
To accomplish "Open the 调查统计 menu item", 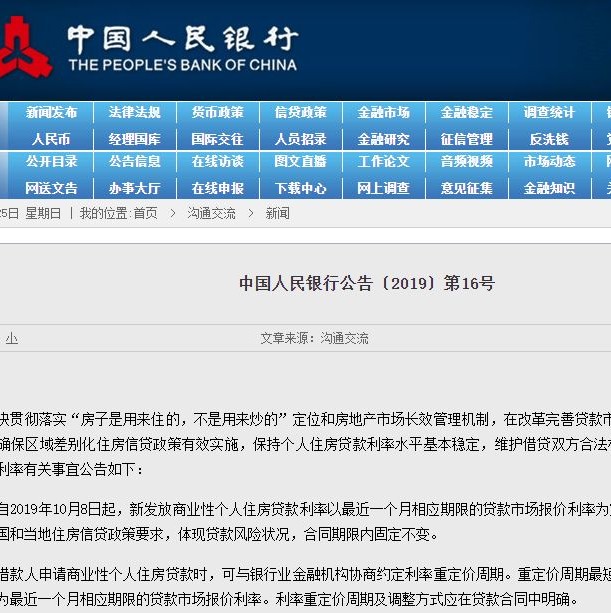I will point(550,113).
